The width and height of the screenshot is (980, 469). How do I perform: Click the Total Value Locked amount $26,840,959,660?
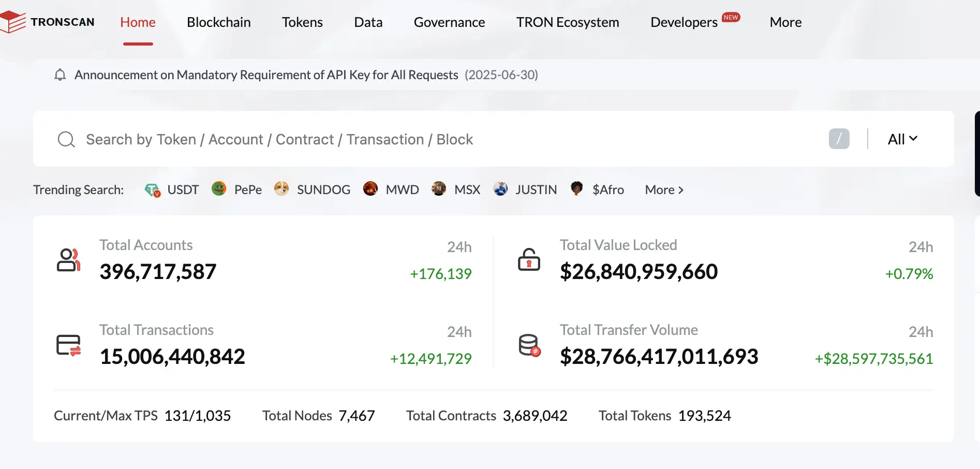pos(639,272)
